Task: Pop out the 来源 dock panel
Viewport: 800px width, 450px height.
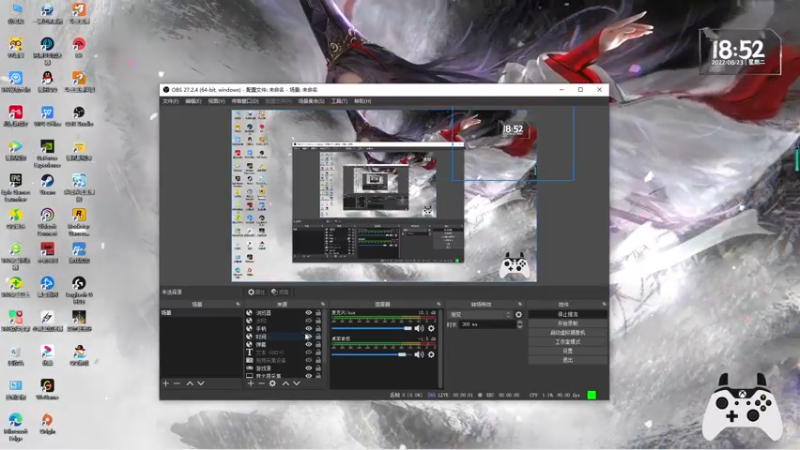Action: click(322, 304)
